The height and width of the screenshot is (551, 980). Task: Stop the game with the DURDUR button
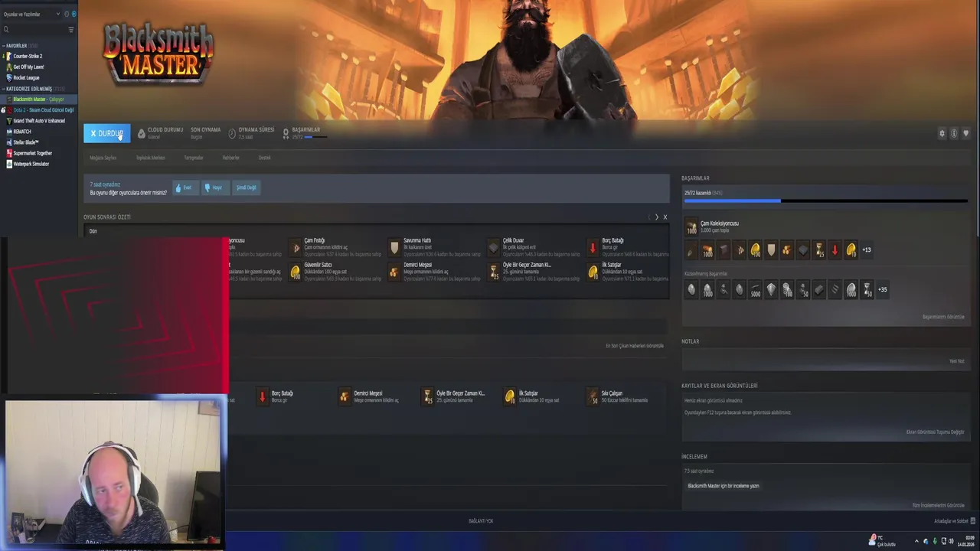[106, 133]
